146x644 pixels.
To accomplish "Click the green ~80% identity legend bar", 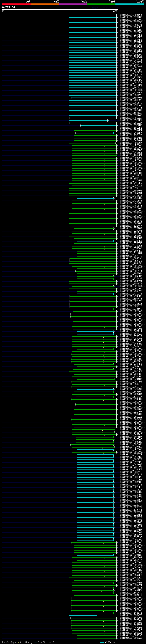I will (101, 4).
